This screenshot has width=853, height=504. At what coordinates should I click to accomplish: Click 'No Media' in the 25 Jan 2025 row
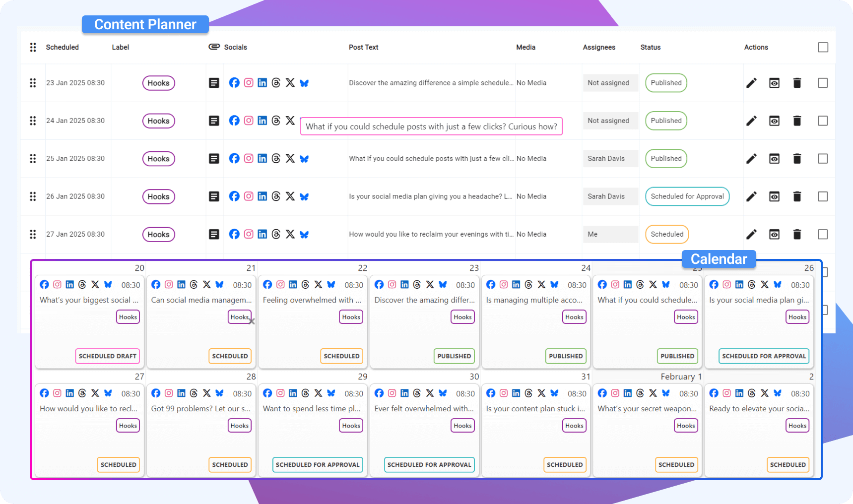[531, 159]
